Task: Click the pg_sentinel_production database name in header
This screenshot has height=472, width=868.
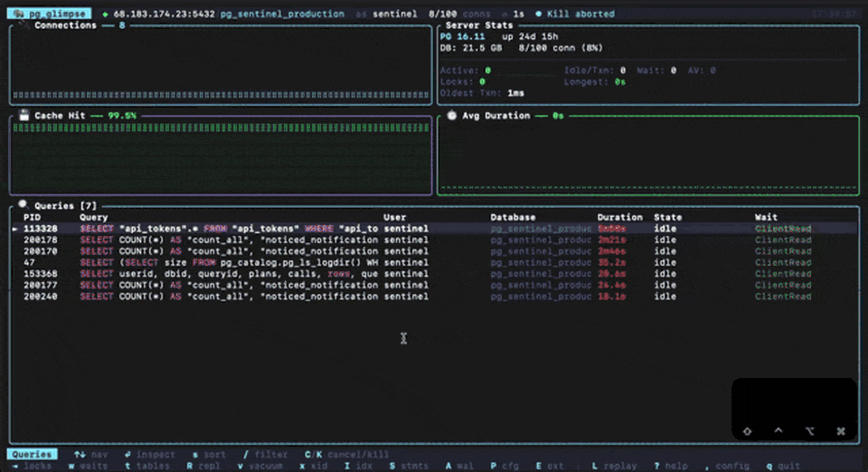Action: (x=282, y=14)
